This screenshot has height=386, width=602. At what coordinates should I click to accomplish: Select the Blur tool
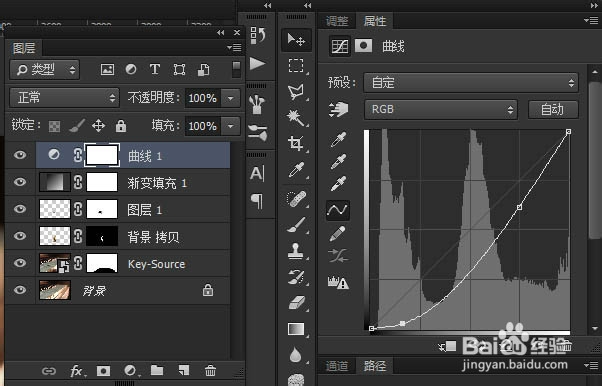pyautogui.click(x=296, y=355)
